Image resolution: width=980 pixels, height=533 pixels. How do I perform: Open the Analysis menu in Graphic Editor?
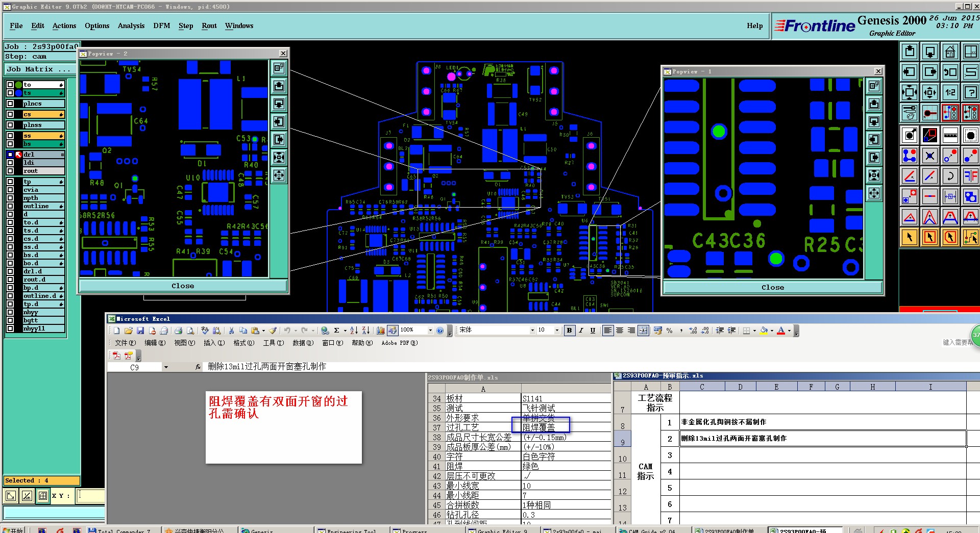[x=131, y=26]
